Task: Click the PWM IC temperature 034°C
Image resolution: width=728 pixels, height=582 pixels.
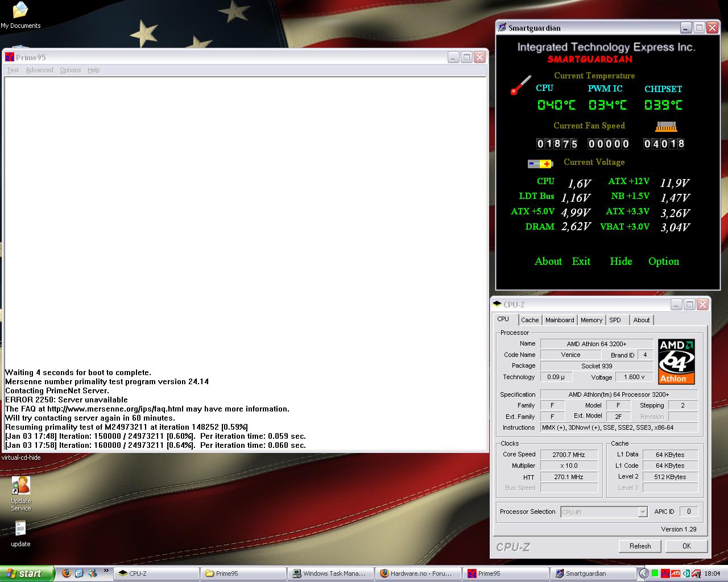Action: (607, 105)
